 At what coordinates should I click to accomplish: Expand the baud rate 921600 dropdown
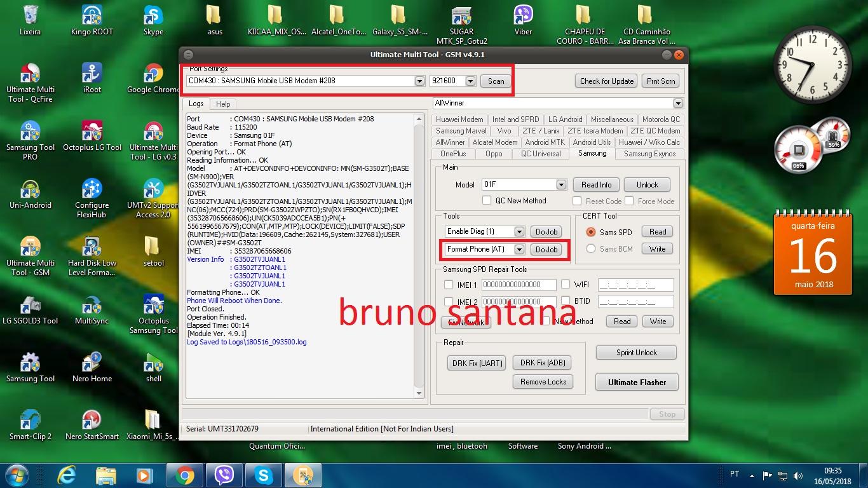[470, 81]
